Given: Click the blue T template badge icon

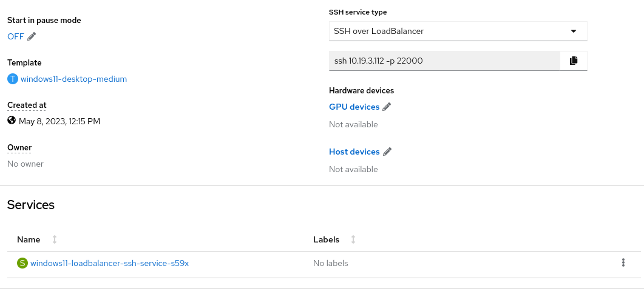Looking at the screenshot, I should 13,79.
